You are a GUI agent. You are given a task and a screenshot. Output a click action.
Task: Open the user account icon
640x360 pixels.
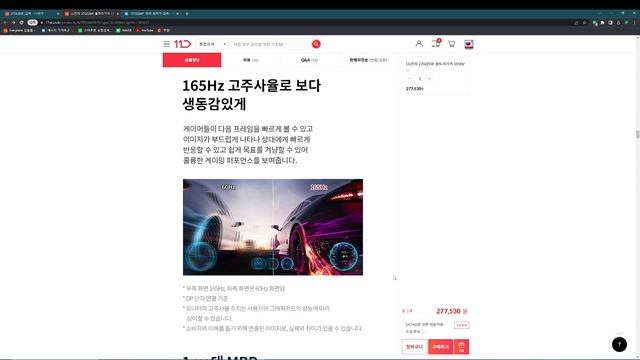419,44
